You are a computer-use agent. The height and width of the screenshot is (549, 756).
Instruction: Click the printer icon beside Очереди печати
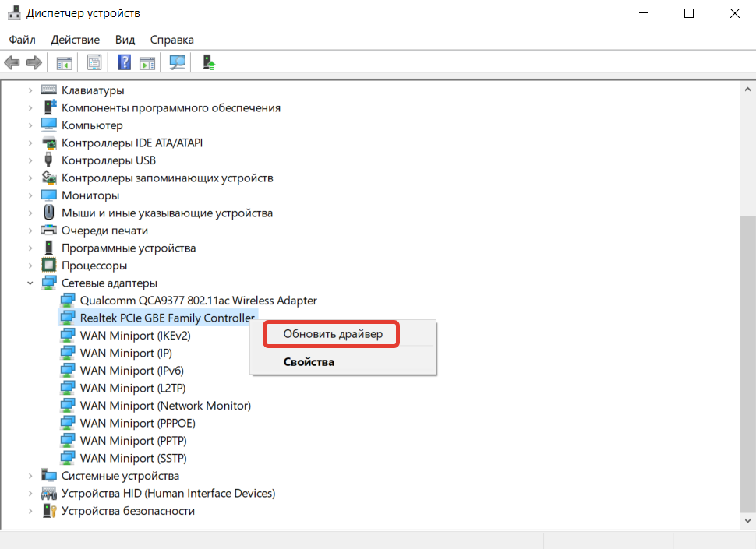tap(49, 231)
